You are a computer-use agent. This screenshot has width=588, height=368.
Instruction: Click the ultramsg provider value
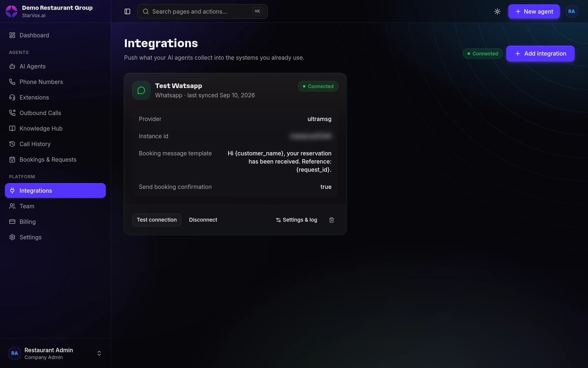pyautogui.click(x=319, y=119)
